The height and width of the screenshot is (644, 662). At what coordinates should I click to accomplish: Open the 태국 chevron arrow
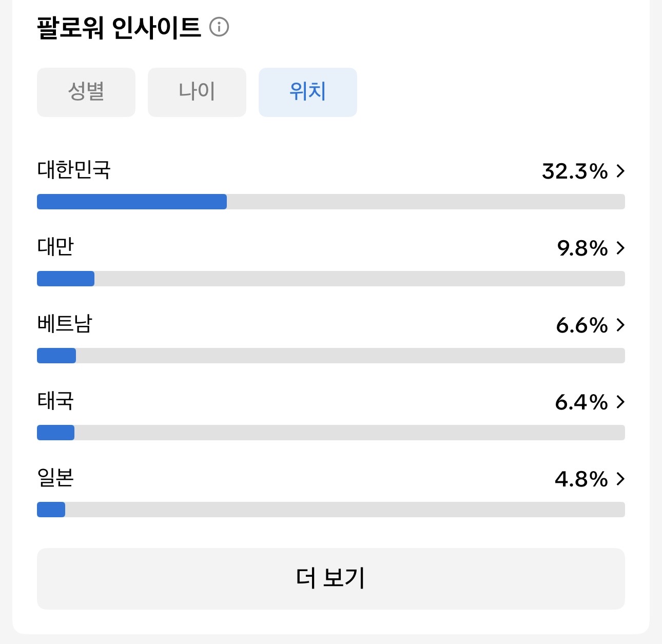pos(620,402)
